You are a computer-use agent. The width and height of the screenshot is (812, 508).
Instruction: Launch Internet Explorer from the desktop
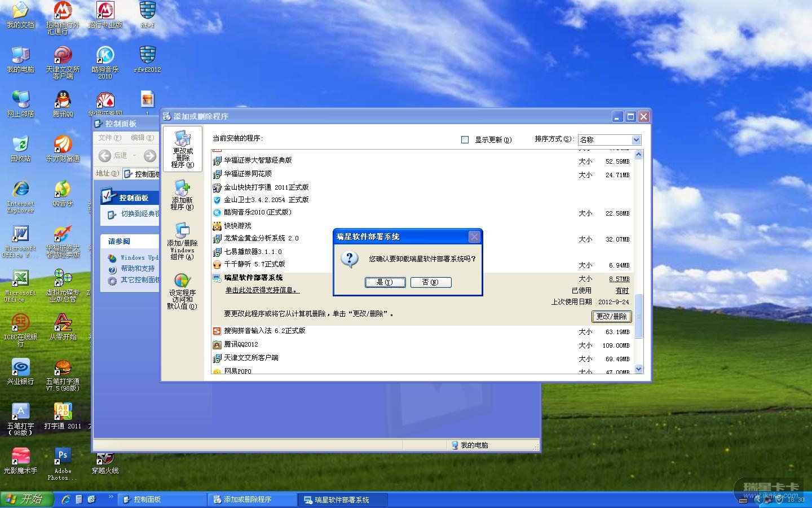pyautogui.click(x=20, y=196)
